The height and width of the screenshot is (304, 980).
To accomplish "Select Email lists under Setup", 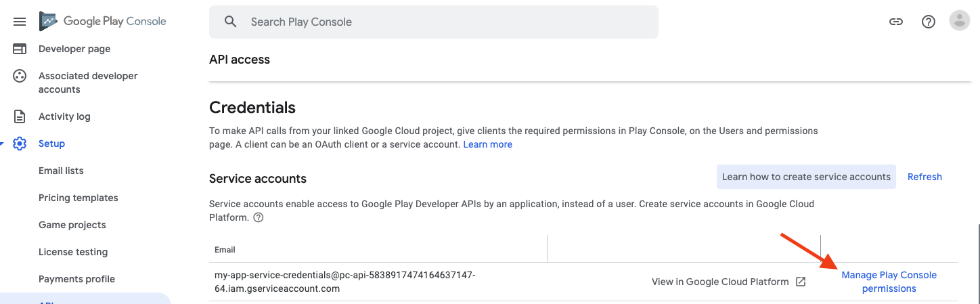I will click(61, 171).
